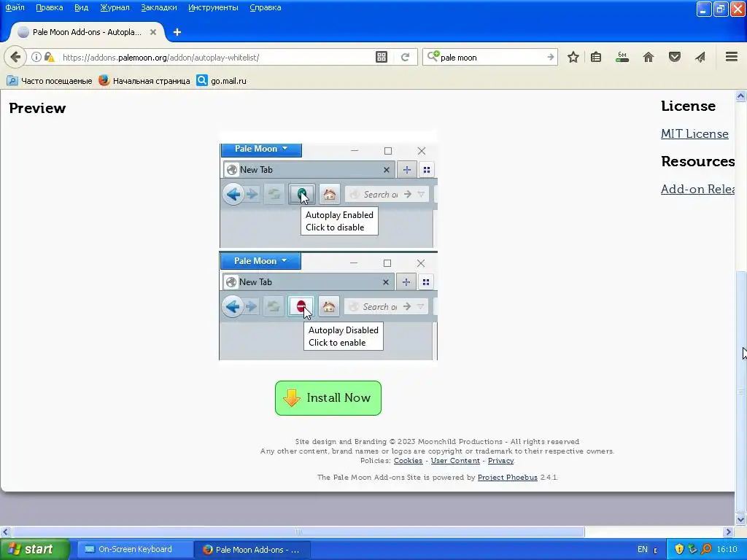The image size is (747, 560).
Task: Click vertical scrollbar down arrow
Action: coord(740,519)
